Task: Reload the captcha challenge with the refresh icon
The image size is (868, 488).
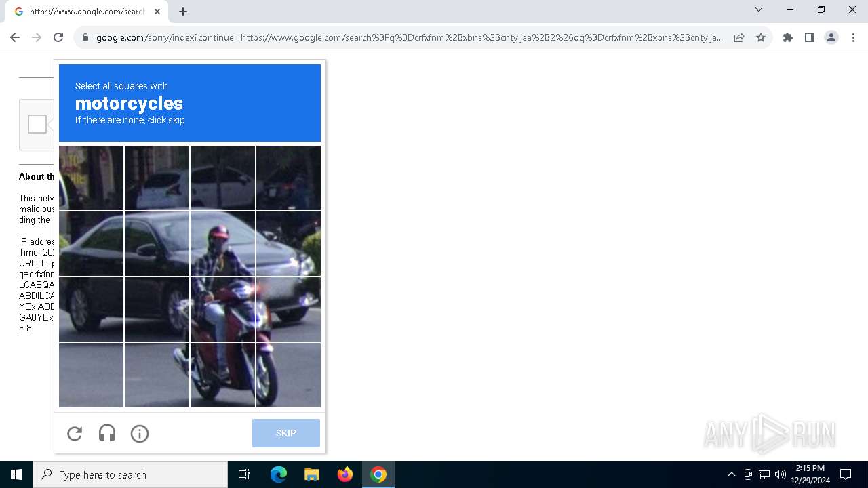Action: pos(75,433)
